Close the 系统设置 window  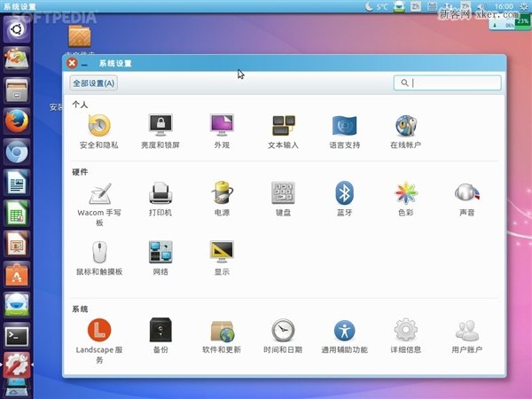[x=72, y=63]
